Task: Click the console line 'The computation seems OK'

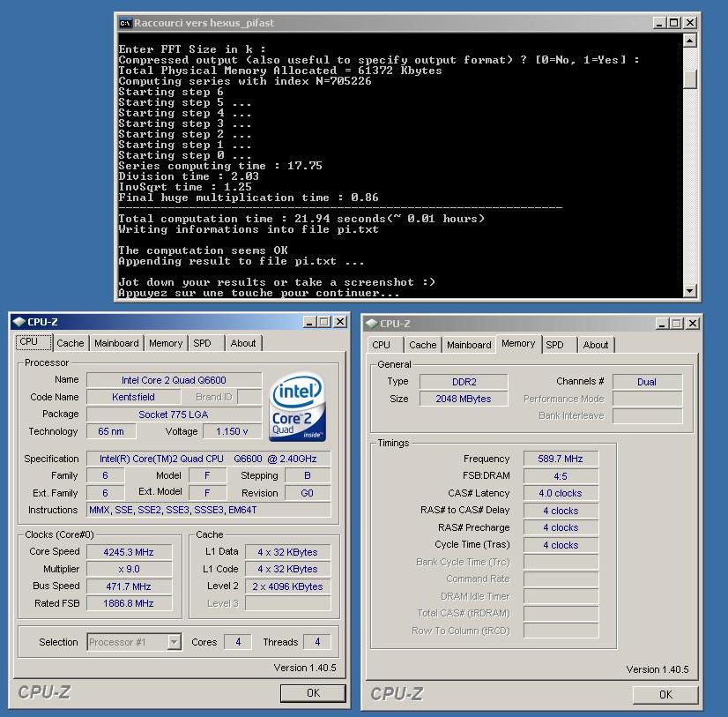Action: click(x=203, y=250)
